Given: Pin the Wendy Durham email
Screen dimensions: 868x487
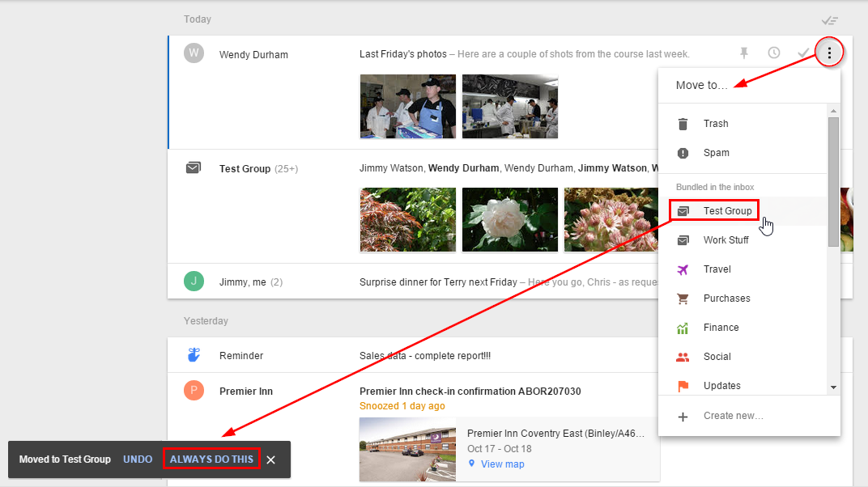Looking at the screenshot, I should click(744, 53).
